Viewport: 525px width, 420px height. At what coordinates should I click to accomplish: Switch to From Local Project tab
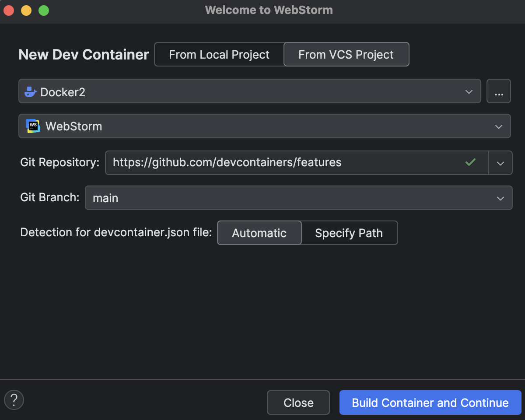(219, 54)
